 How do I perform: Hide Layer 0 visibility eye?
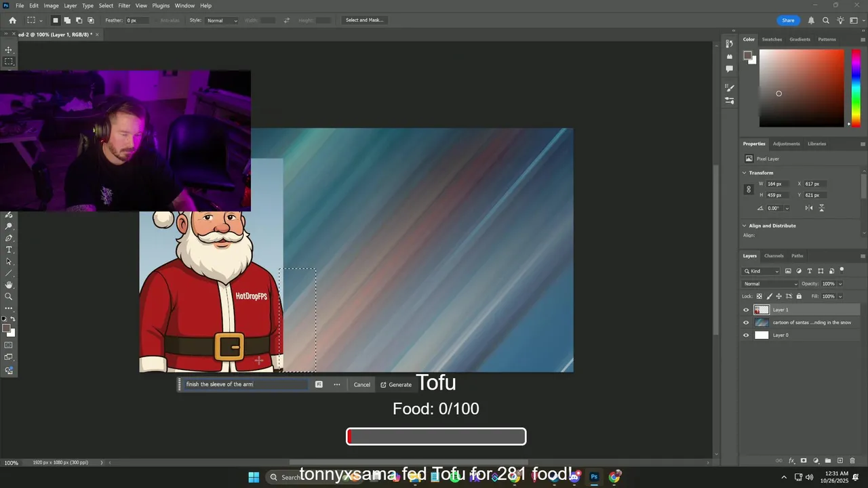746,335
